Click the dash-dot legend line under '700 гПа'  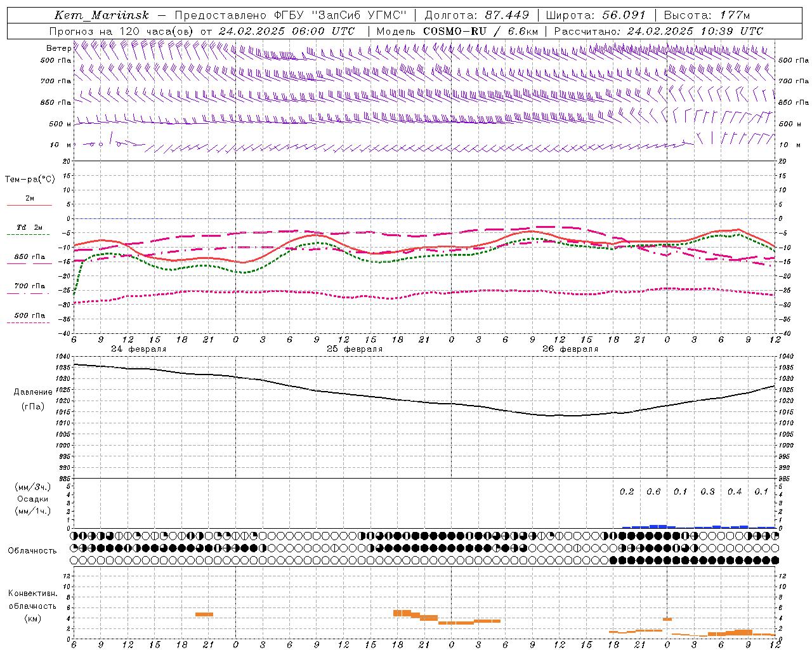pyautogui.click(x=29, y=293)
